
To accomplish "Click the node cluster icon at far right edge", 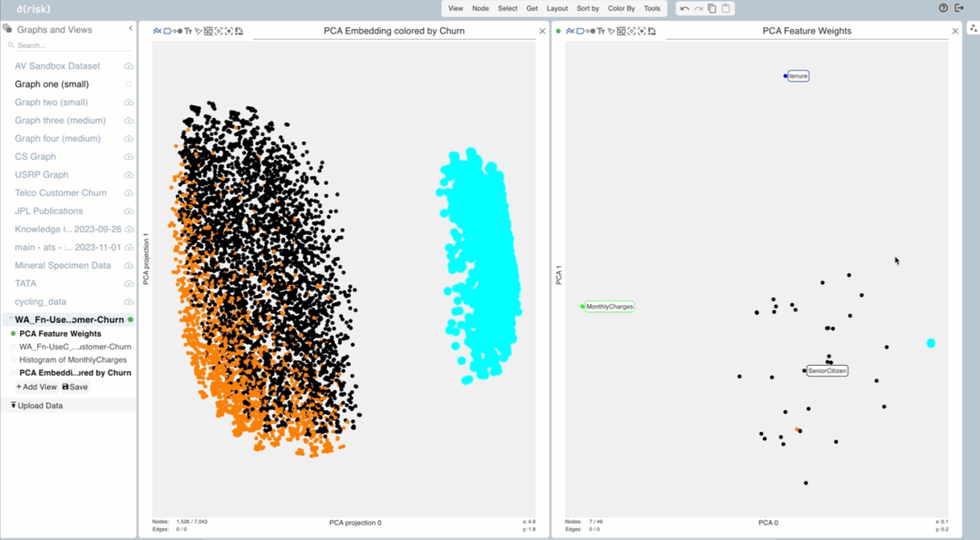I will (973, 28).
